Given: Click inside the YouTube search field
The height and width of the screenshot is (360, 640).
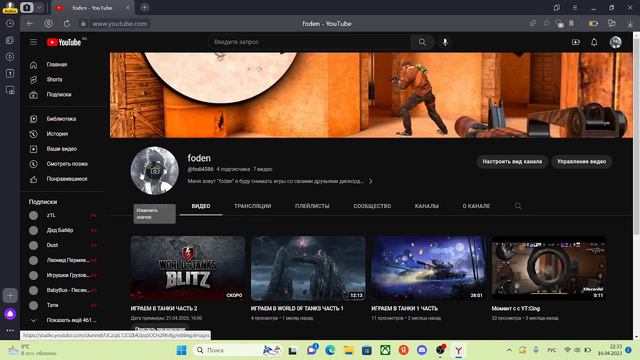Looking at the screenshot, I should (x=310, y=42).
